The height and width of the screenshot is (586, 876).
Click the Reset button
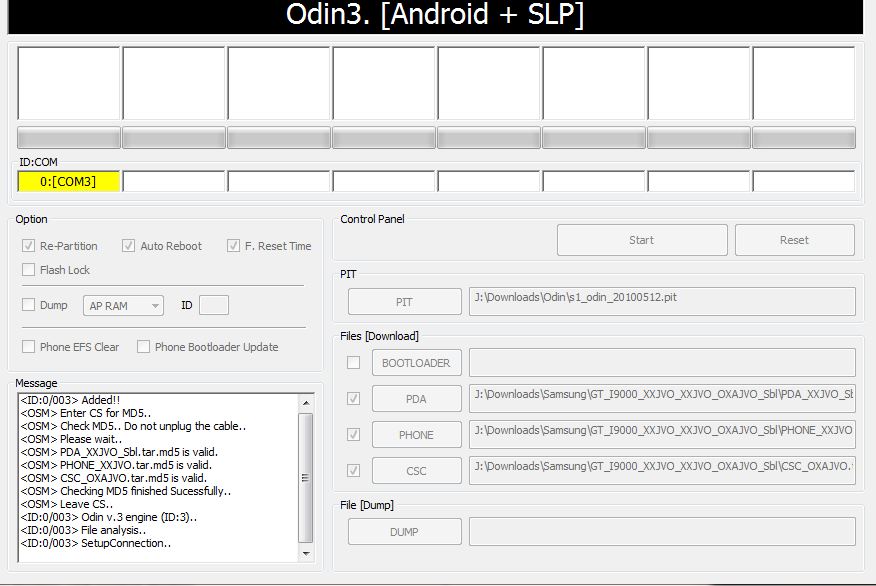click(794, 240)
